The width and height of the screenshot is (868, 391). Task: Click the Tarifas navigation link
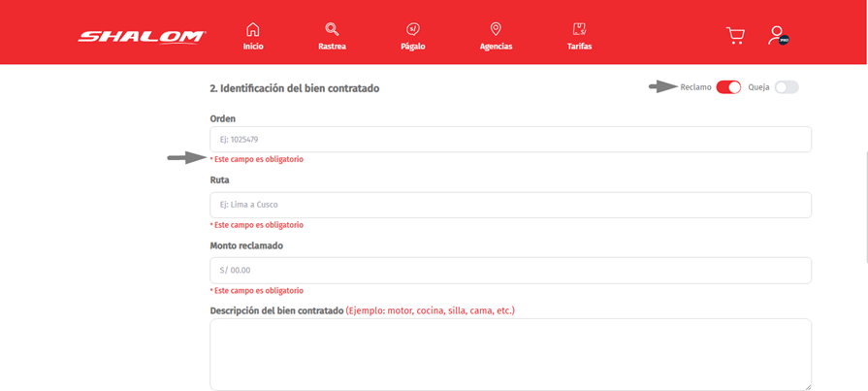[579, 47]
